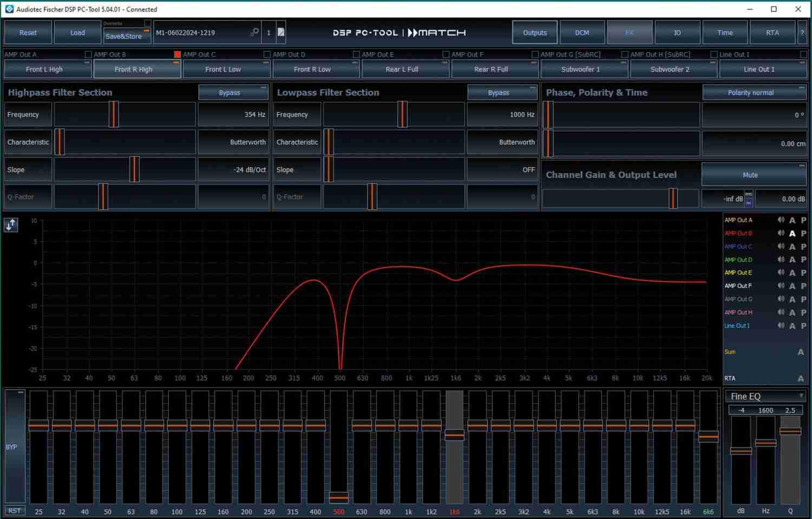Tick the Line Out I checkbox
Image resolution: width=812 pixels, height=519 pixels.
coord(803,54)
